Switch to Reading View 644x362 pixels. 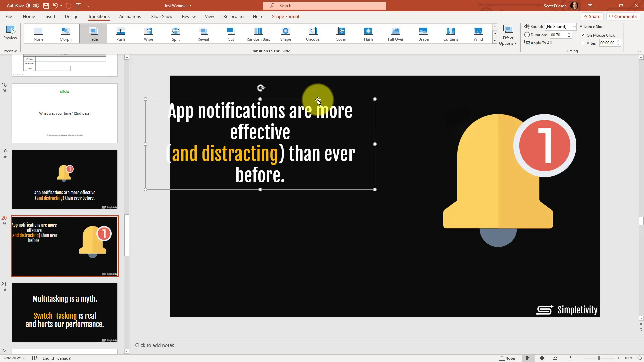pyautogui.click(x=555, y=358)
